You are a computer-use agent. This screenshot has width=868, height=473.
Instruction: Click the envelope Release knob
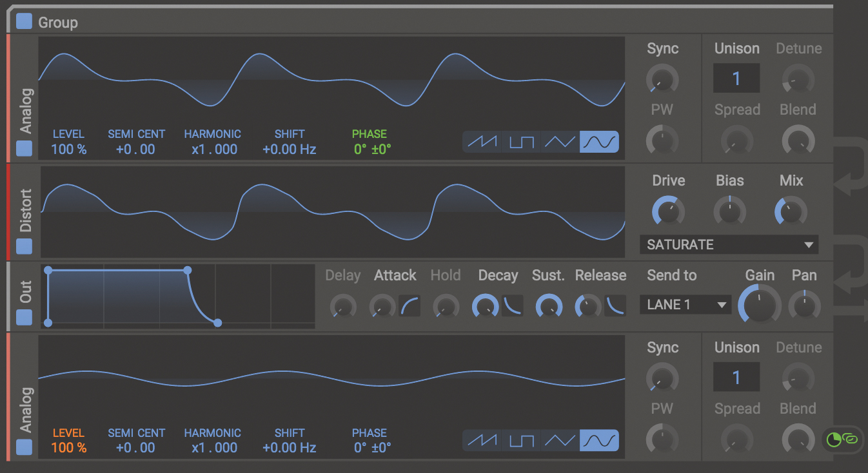(x=588, y=305)
